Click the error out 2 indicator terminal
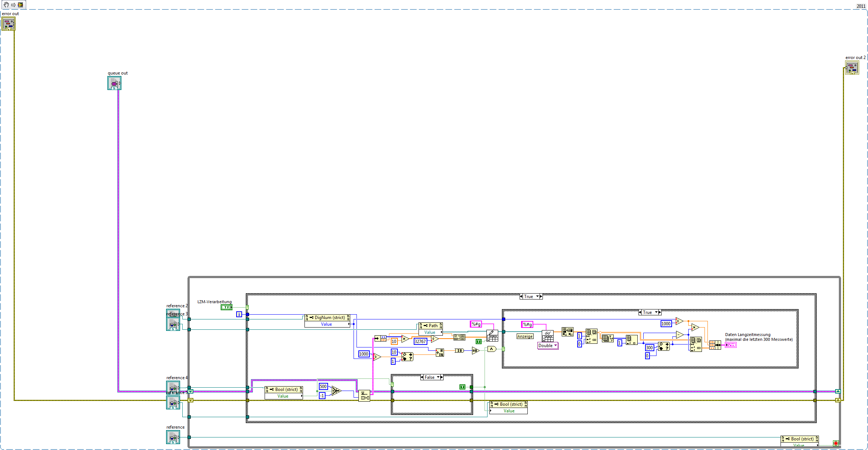The height and width of the screenshot is (450, 868). (x=852, y=68)
